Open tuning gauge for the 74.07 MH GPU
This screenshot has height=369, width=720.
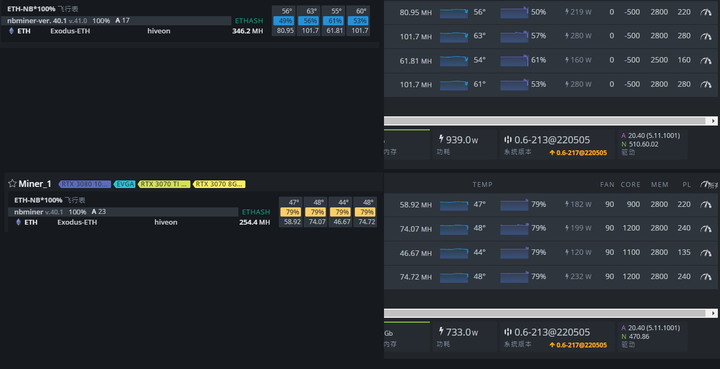[706, 229]
